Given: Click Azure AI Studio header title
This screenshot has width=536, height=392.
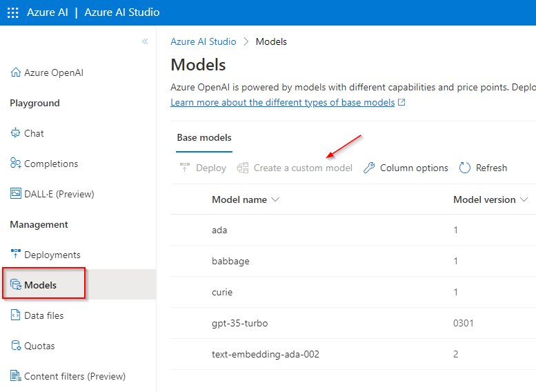Looking at the screenshot, I should click(121, 12).
